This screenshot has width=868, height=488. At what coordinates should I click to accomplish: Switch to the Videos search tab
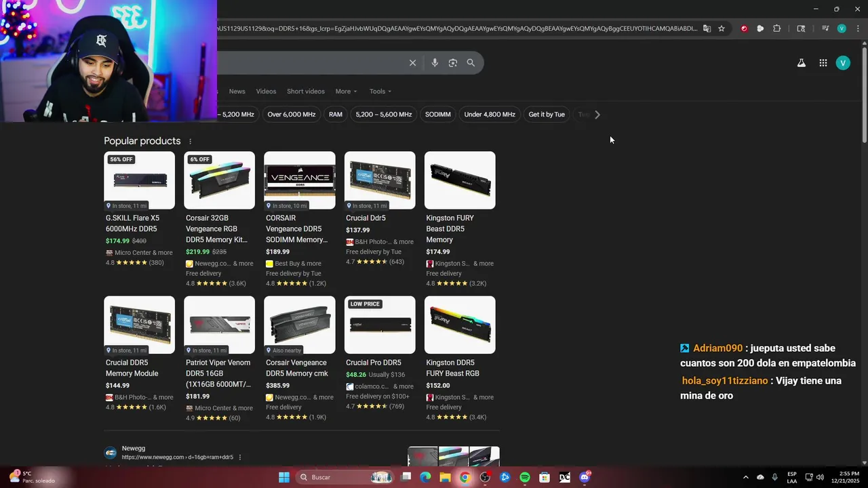point(266,91)
